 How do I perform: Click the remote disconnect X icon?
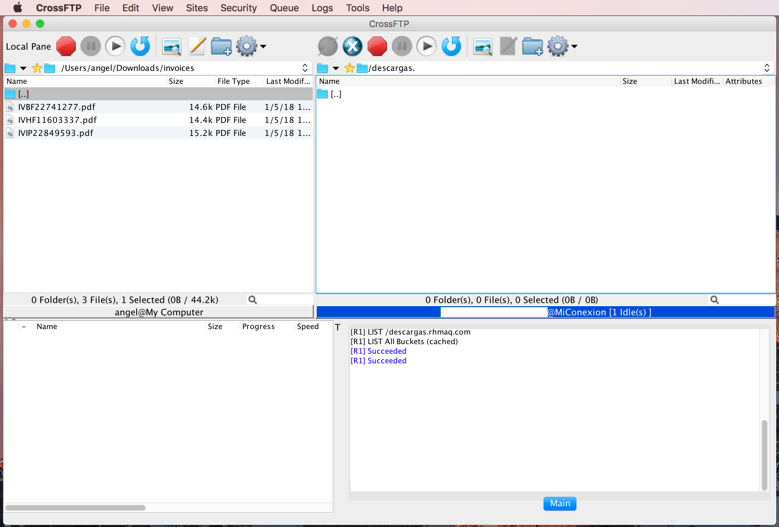pos(352,46)
